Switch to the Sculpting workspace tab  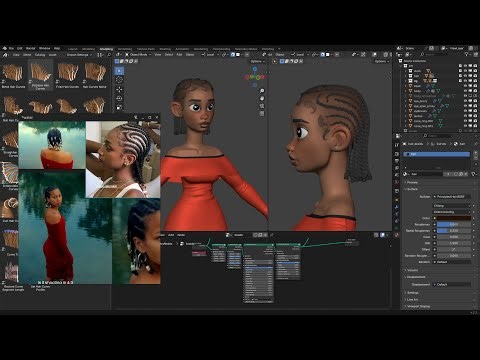tap(107, 49)
